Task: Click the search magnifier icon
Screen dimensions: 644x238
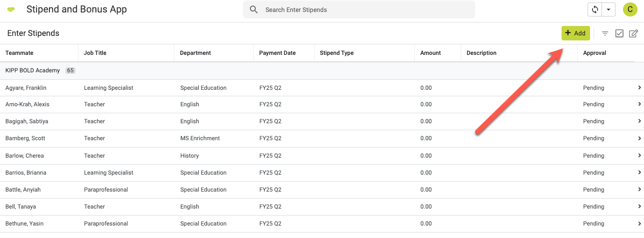Action: click(254, 9)
